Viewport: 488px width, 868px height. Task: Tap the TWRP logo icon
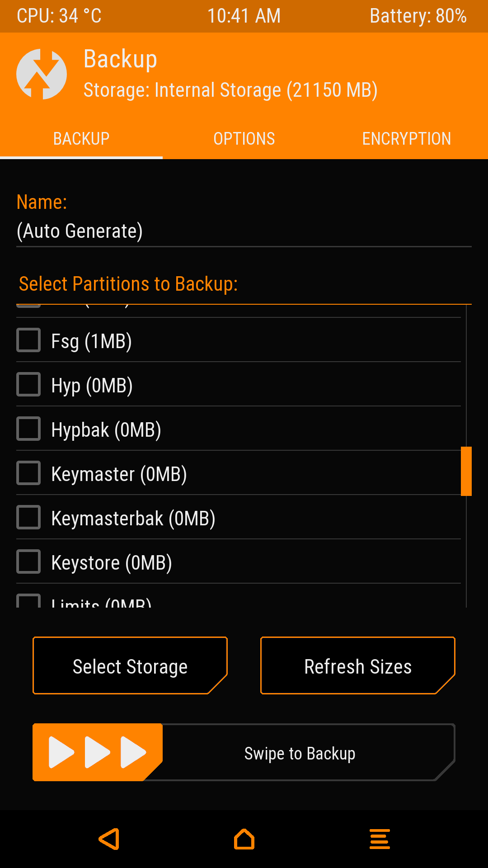[x=42, y=74]
